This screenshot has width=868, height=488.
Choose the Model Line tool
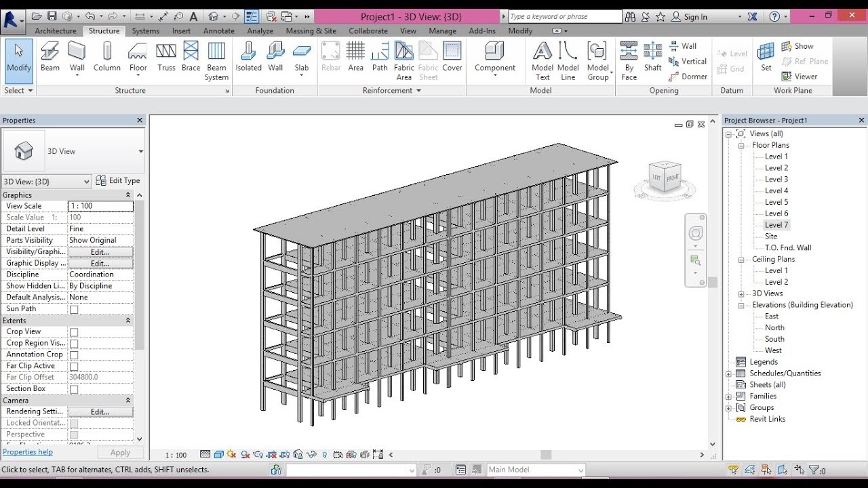tap(568, 61)
